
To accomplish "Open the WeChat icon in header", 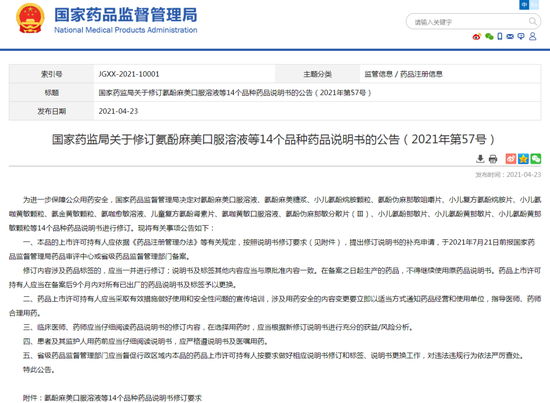I will [489, 36].
